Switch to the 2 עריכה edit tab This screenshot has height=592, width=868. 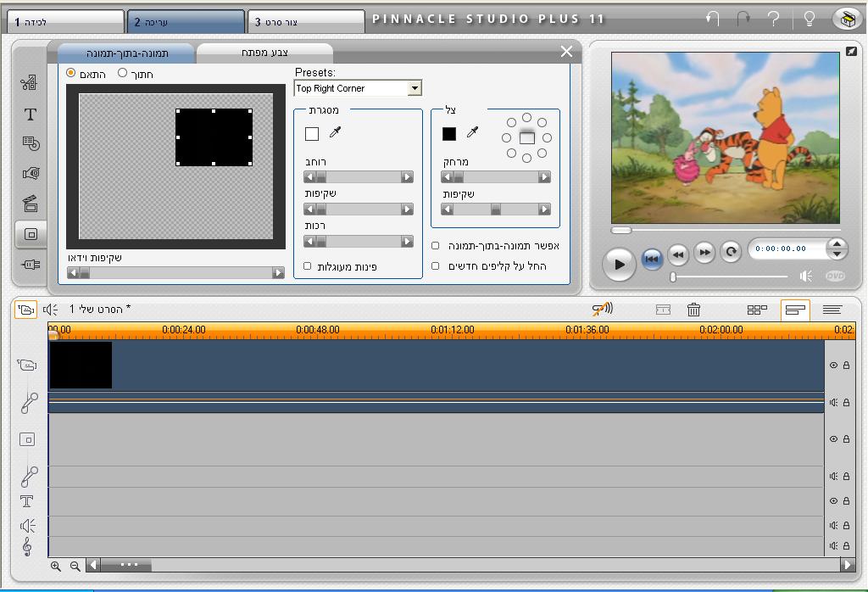tap(186, 21)
